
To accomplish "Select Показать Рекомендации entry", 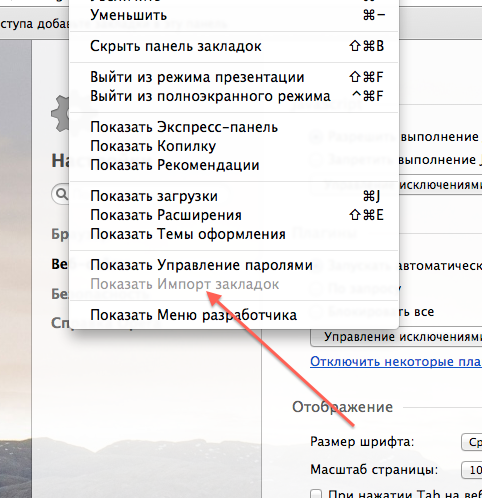I will [x=234, y=165].
